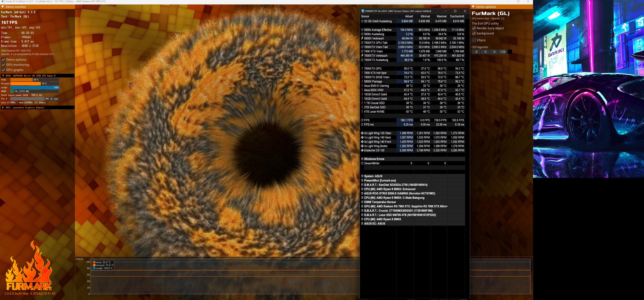Screen dimensions: 644x300
Task: Click clock icon beside FPS ms row
Action: pyautogui.click(x=362, y=125)
